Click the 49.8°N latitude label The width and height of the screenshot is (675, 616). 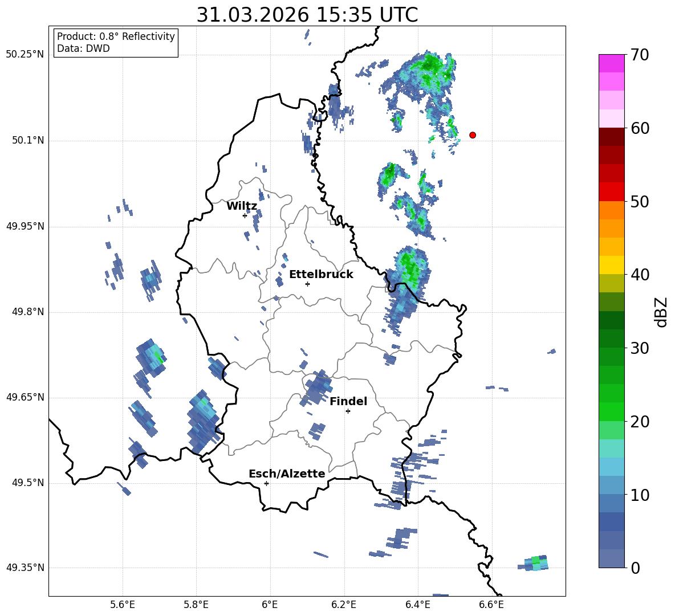(27, 312)
